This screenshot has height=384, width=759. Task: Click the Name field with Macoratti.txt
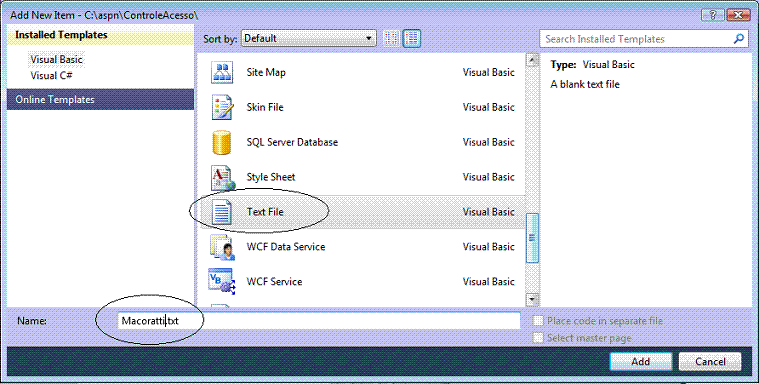click(319, 321)
